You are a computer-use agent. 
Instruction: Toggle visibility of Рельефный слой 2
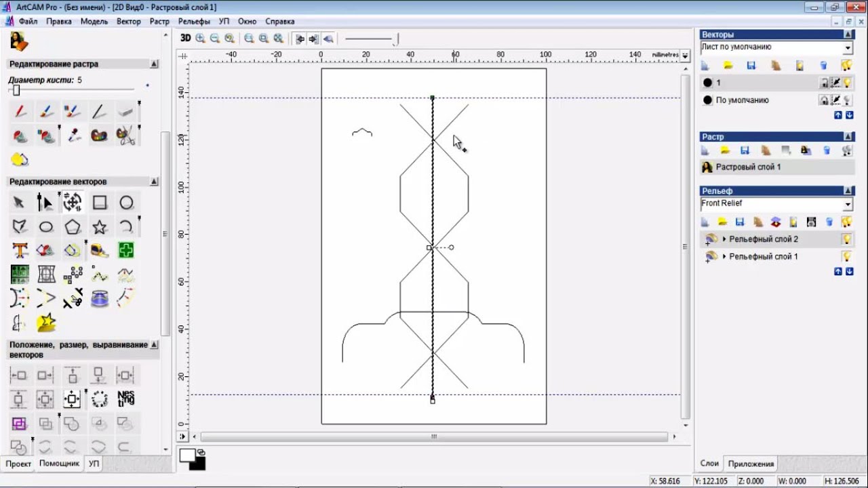tap(846, 239)
